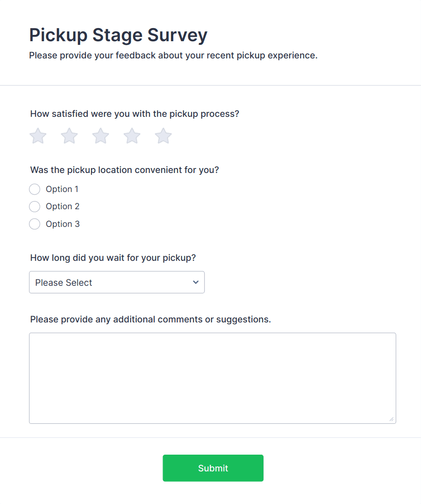Give a three-star satisfaction rating
Screen dimensions: 421x504
pyautogui.click(x=100, y=136)
